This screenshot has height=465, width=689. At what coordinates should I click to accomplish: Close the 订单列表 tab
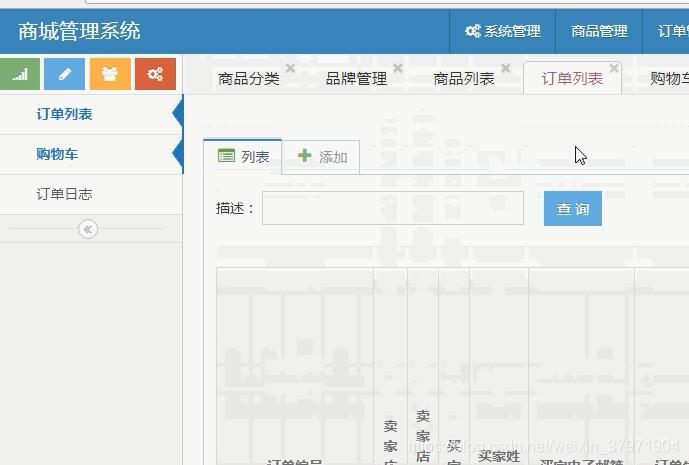click(x=614, y=68)
